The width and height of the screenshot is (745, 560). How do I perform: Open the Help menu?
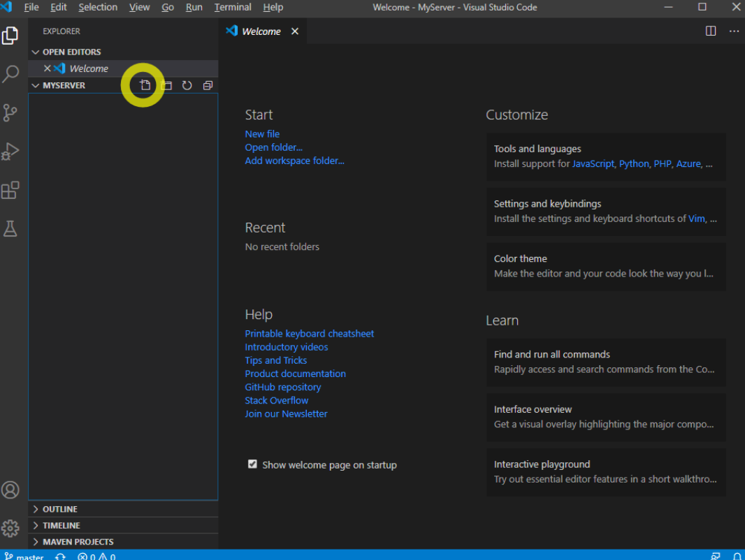click(273, 7)
